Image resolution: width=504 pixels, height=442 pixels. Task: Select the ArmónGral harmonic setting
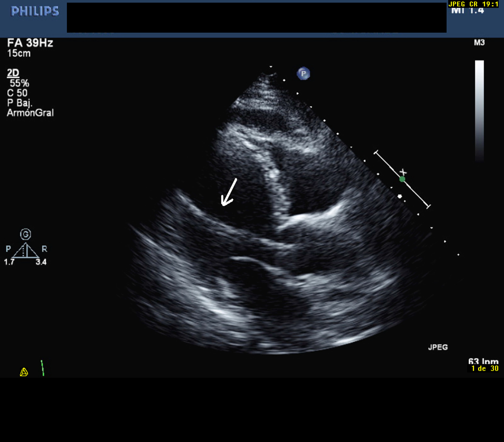30,113
